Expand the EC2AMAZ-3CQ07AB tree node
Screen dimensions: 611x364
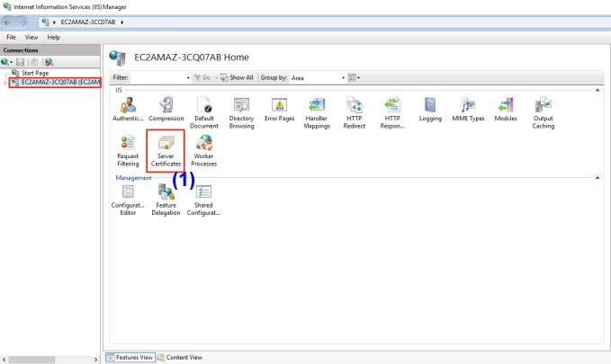pyautogui.click(x=5, y=82)
